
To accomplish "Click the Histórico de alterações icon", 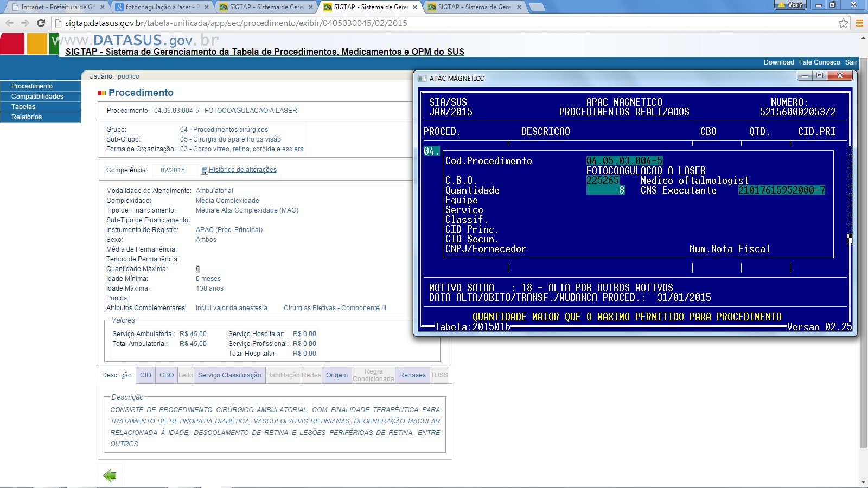I will pyautogui.click(x=205, y=170).
